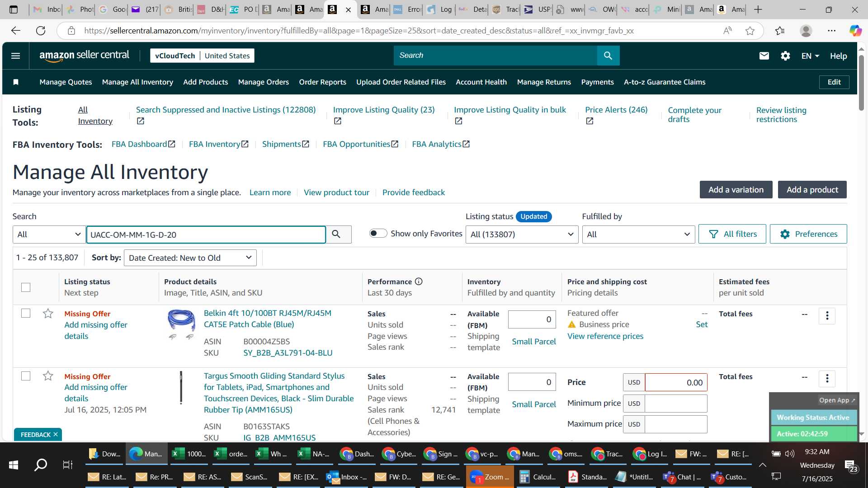Open three-dot menu for Targus listing
This screenshot has height=488, width=868.
tap(827, 379)
